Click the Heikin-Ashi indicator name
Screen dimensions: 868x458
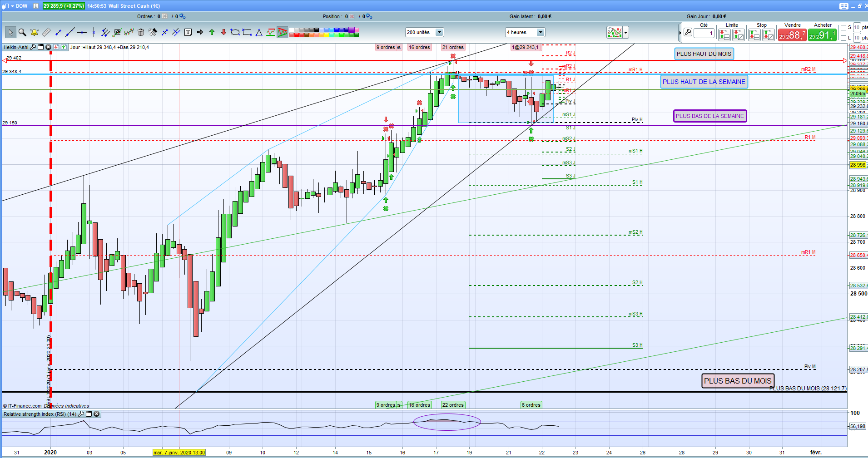click(16, 47)
